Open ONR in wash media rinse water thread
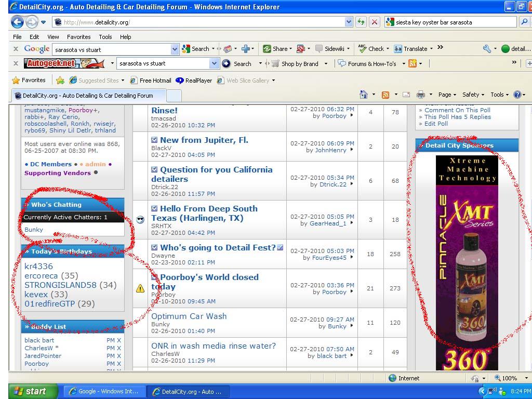This screenshot has height=399, width=532. click(214, 345)
